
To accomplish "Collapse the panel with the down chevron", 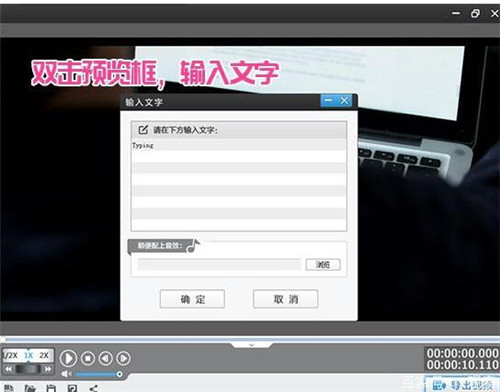I will [x=252, y=345].
